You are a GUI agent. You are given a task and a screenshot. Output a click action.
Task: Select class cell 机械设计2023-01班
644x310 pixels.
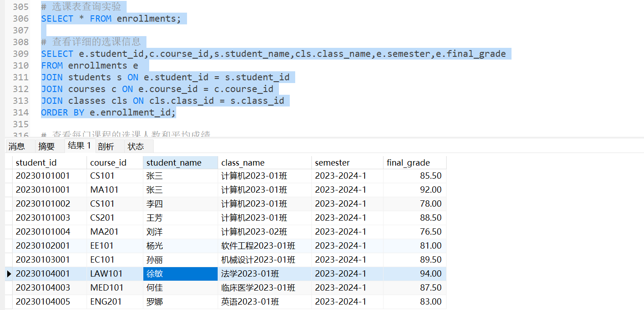click(265, 259)
